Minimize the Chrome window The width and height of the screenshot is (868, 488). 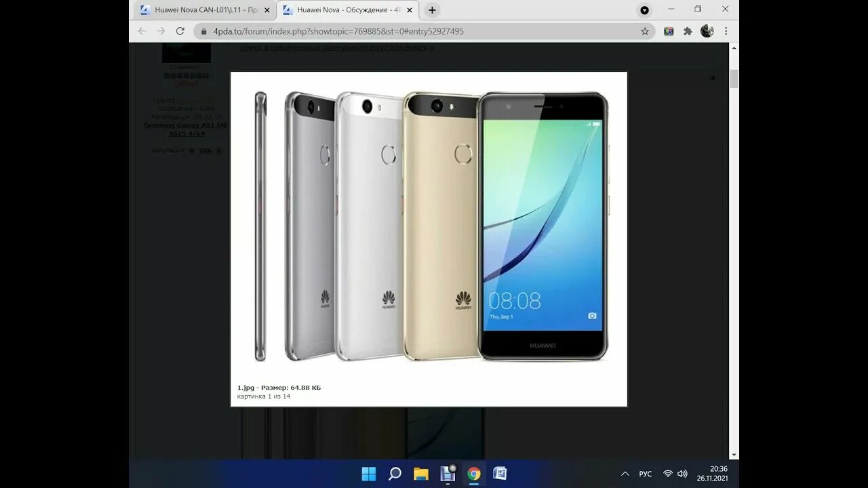click(671, 9)
